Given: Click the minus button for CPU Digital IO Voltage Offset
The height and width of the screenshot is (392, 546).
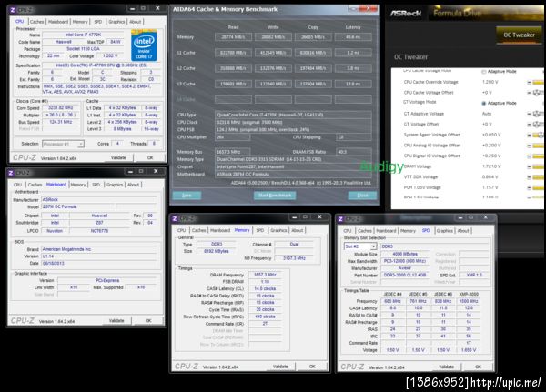Looking at the screenshot, I should [x=530, y=156].
